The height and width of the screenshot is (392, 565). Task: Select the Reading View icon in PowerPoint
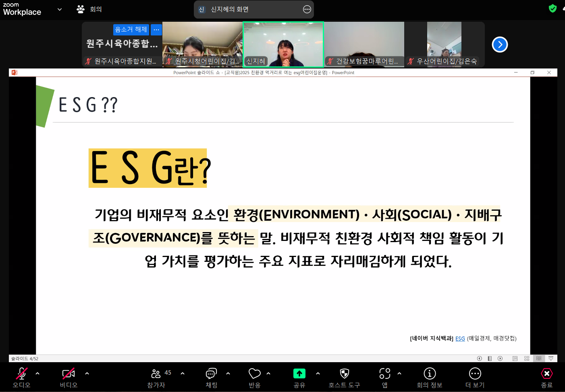(x=539, y=358)
